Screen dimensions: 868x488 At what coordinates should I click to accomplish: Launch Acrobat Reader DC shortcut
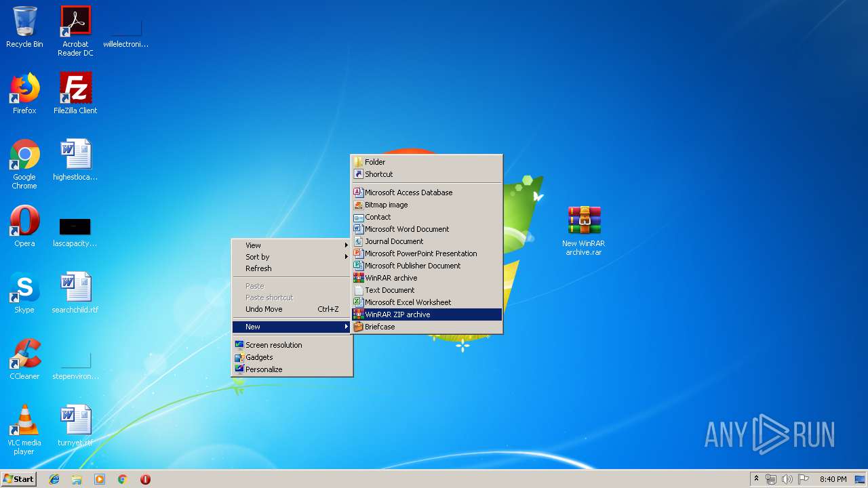pos(75,31)
